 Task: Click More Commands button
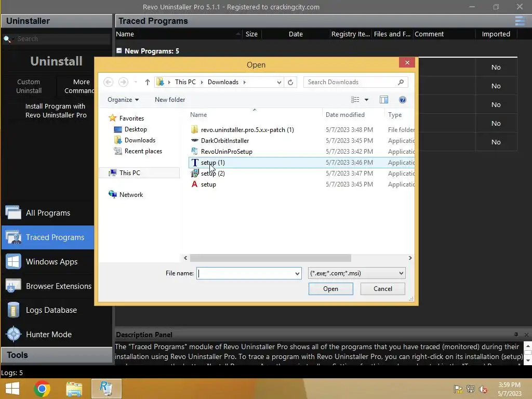(x=79, y=86)
